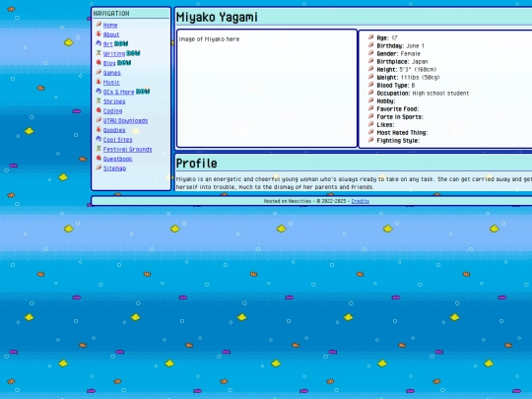Click the bullet icon beside Fighting Style
Screen dimensions: 532x399
pos(371,140)
